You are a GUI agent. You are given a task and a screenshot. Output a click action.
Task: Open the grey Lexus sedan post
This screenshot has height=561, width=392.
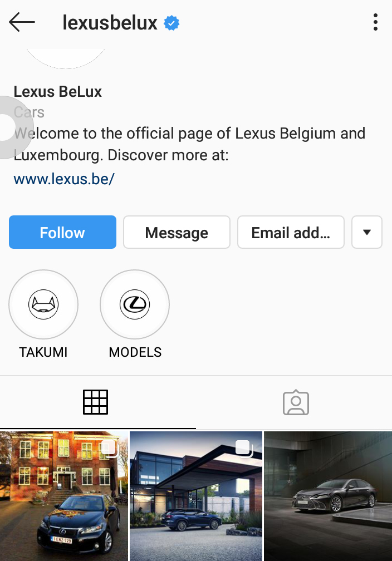(x=328, y=496)
